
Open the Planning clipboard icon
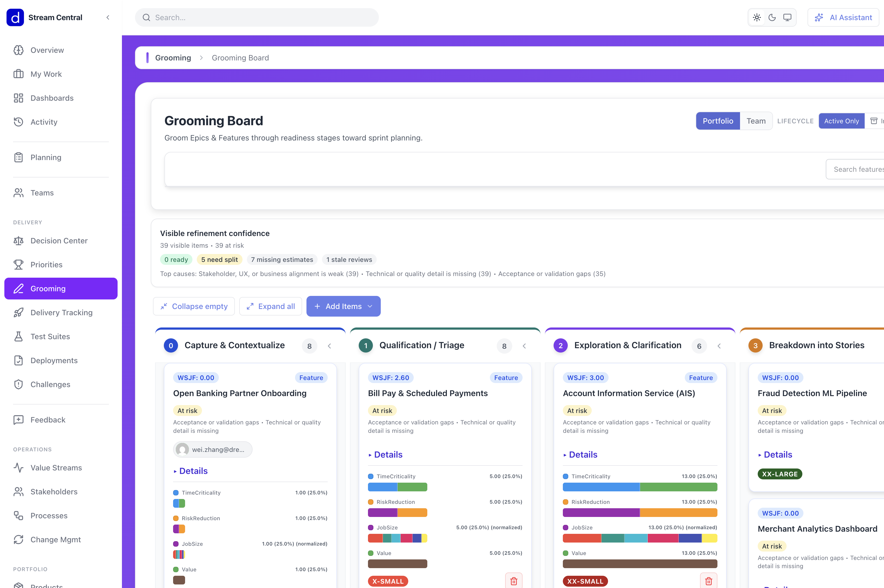pyautogui.click(x=18, y=158)
